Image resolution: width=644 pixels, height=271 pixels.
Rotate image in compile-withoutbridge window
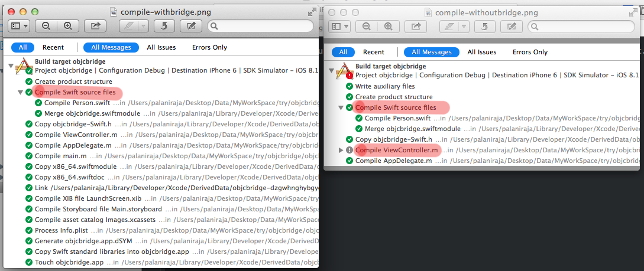click(x=485, y=26)
